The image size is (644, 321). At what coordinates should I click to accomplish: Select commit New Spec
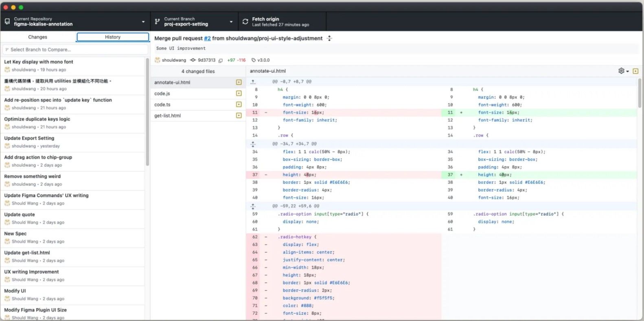(x=73, y=238)
